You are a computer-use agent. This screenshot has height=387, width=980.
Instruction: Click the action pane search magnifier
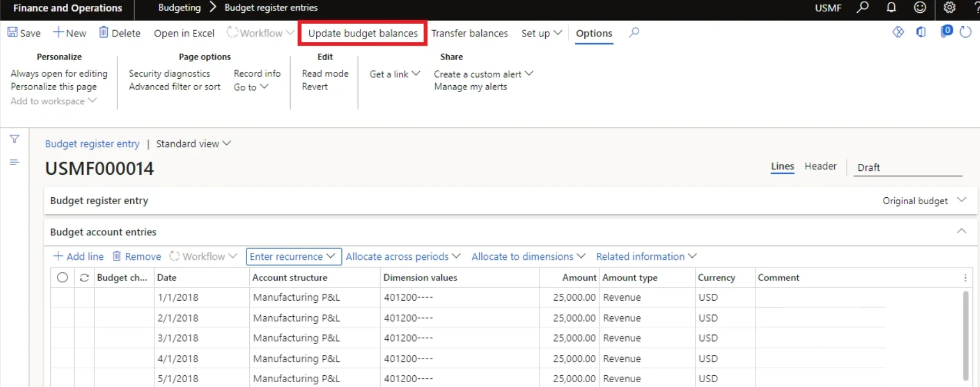[634, 33]
